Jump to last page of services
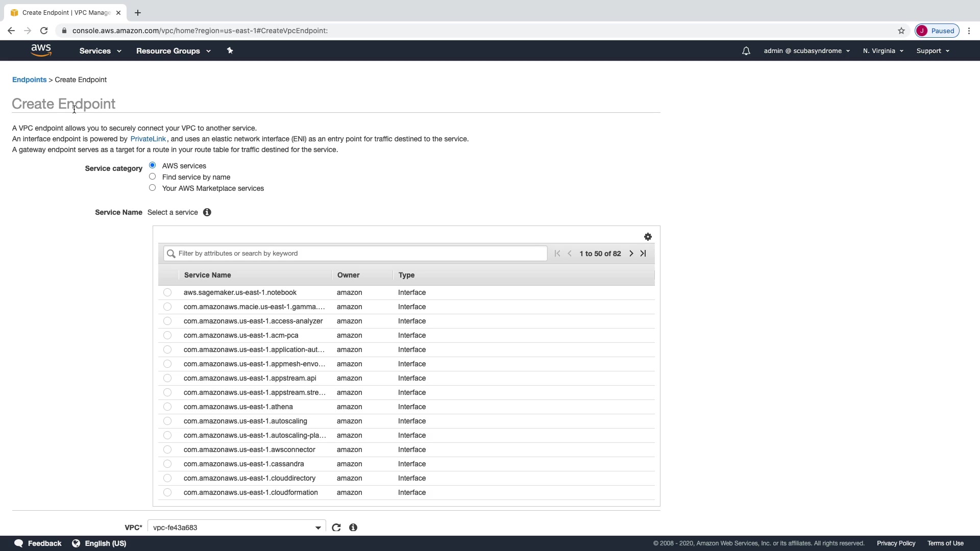The image size is (980, 551). (x=643, y=254)
